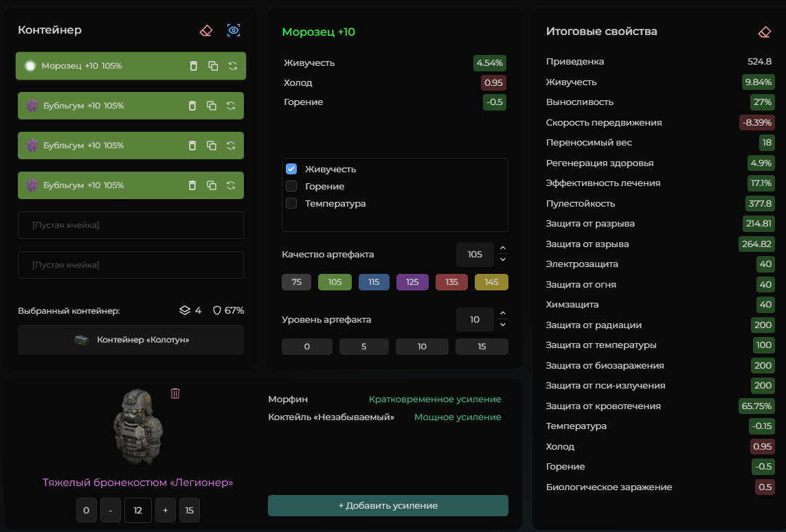Screen dimensions: 786x532
Task: Click the Приведенка 524.8 value
Action: 759,62
